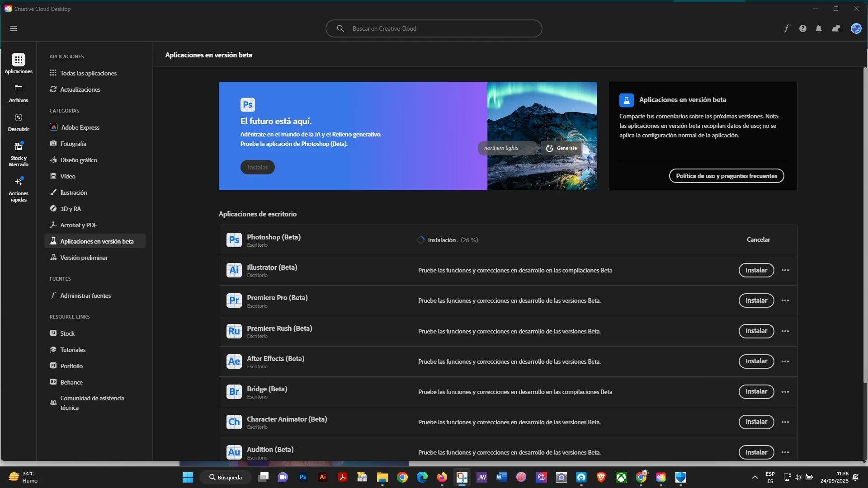The height and width of the screenshot is (488, 868).
Task: Open the fonts icon in top bar
Action: [787, 28]
